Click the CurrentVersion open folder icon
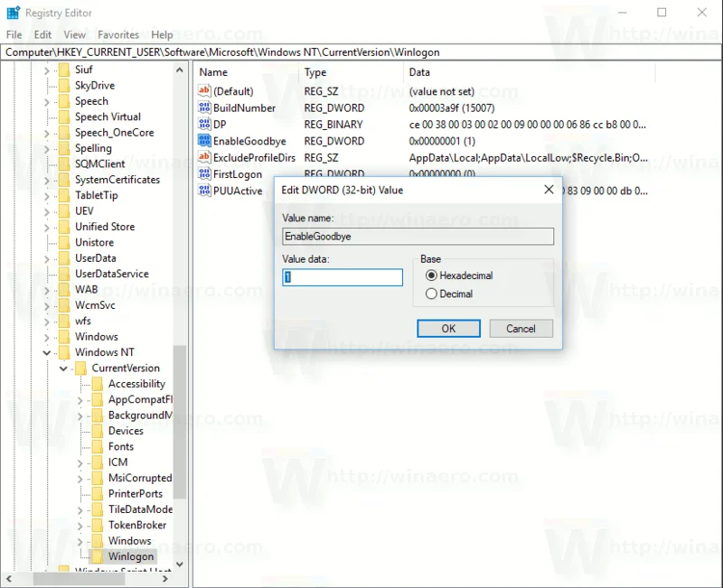723x588 pixels. click(x=81, y=368)
